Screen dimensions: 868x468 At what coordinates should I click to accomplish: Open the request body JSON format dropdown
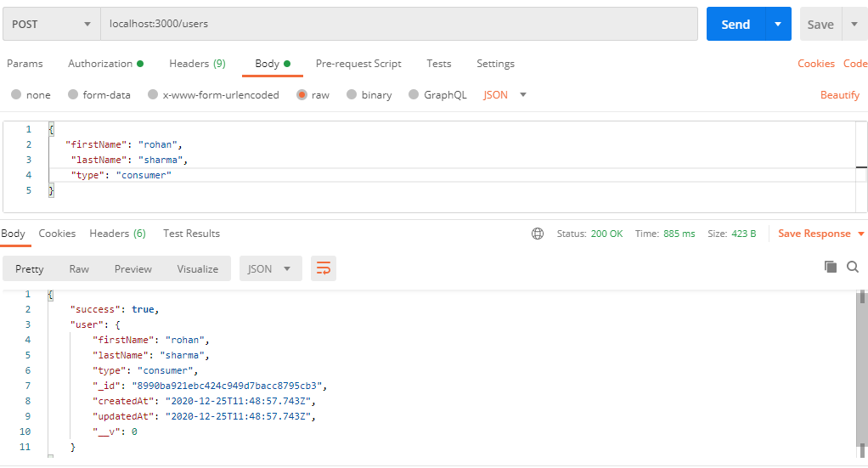click(x=504, y=95)
